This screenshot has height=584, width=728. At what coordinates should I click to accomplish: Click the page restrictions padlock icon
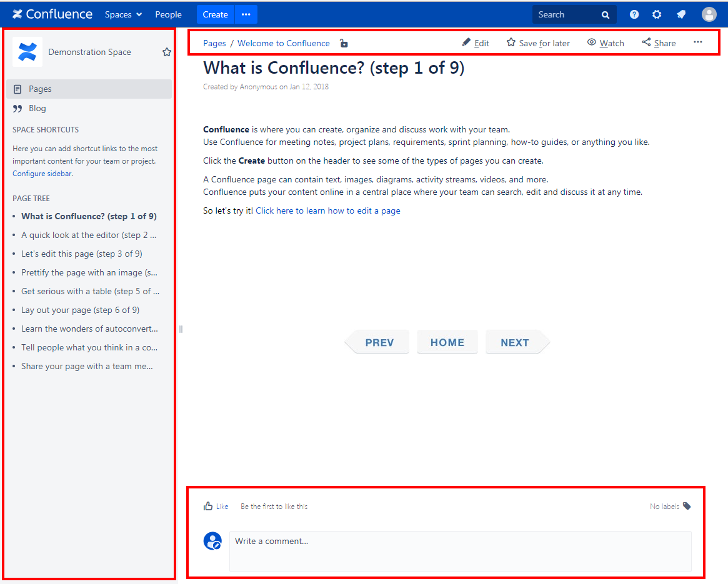344,43
